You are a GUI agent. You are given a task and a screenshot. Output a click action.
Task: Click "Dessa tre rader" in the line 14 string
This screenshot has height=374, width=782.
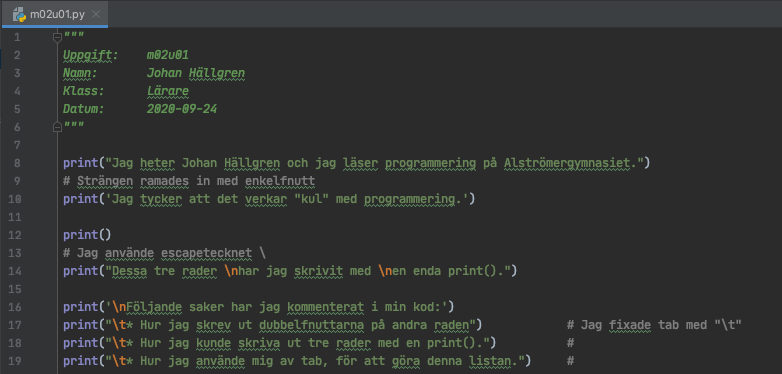pos(164,271)
